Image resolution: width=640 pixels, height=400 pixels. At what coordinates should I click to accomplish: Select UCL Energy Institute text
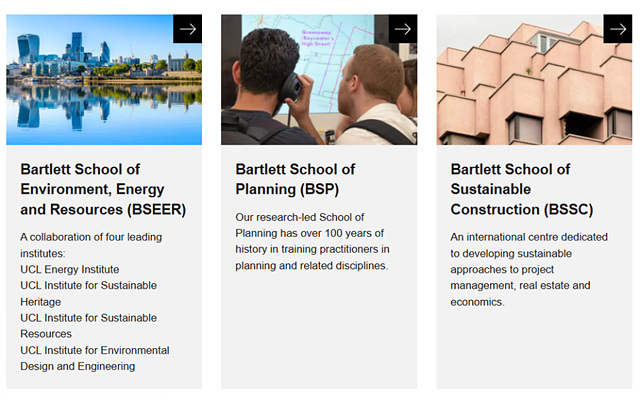69,269
